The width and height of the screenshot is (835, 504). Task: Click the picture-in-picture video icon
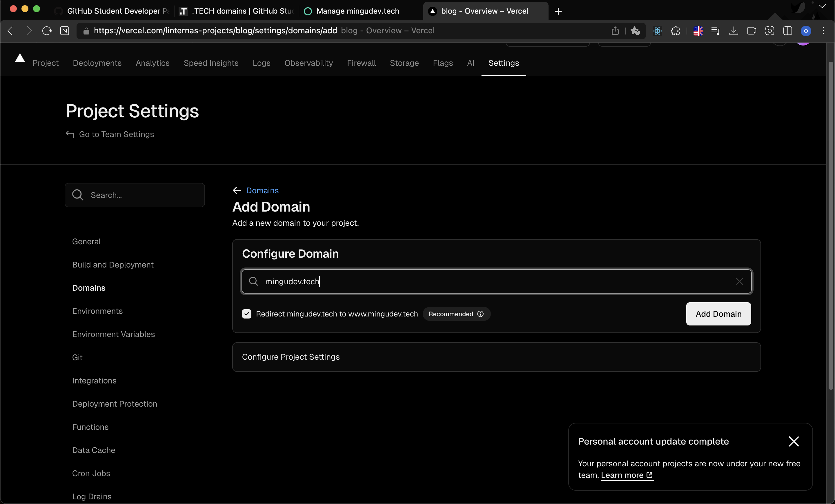(752, 31)
